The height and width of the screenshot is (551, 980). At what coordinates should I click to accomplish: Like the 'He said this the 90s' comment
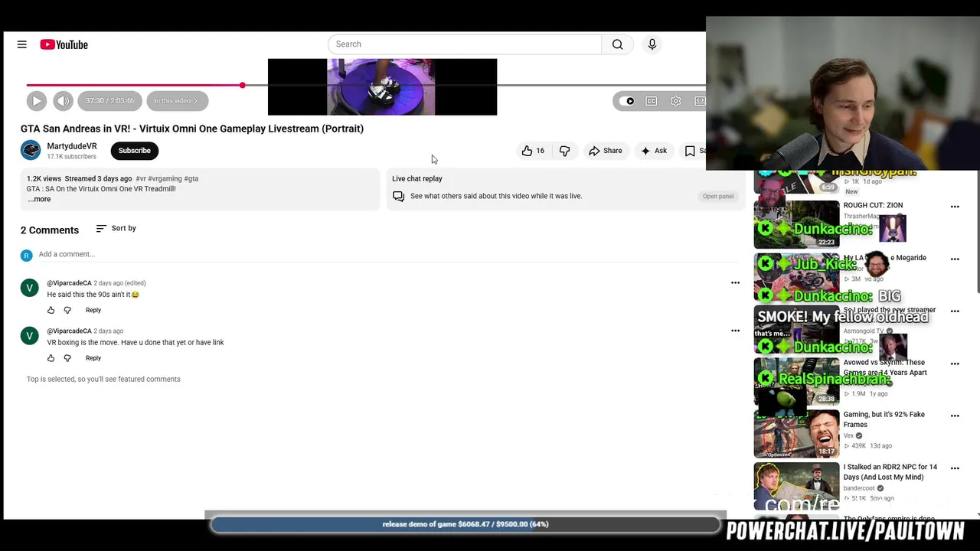pos(51,310)
